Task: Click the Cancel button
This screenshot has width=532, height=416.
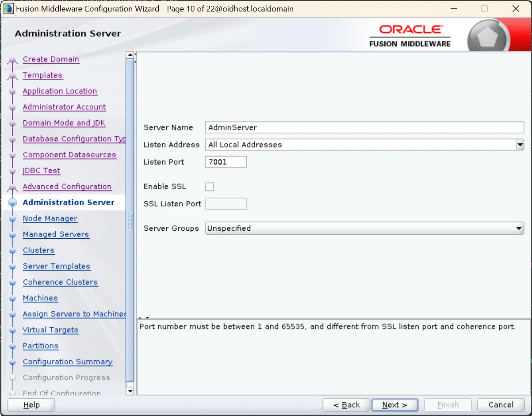Action: coord(501,405)
